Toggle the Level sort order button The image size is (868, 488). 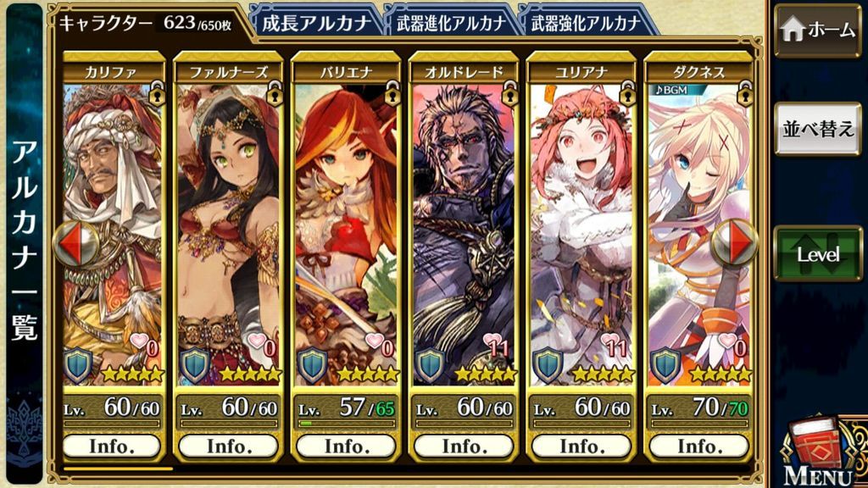(x=818, y=254)
